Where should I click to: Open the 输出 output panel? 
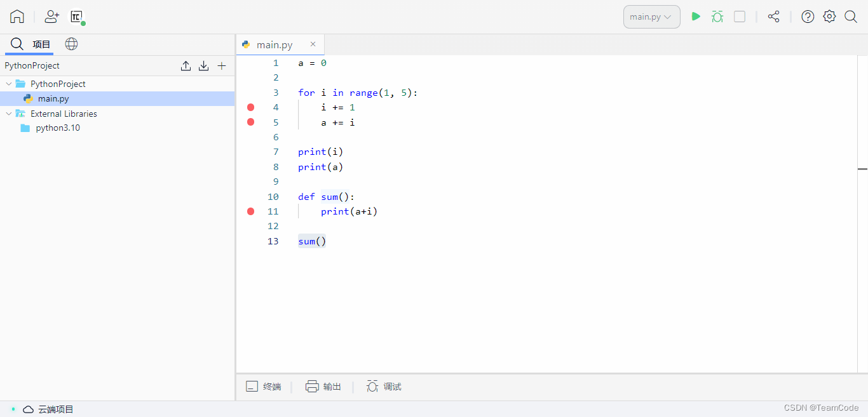coord(323,387)
